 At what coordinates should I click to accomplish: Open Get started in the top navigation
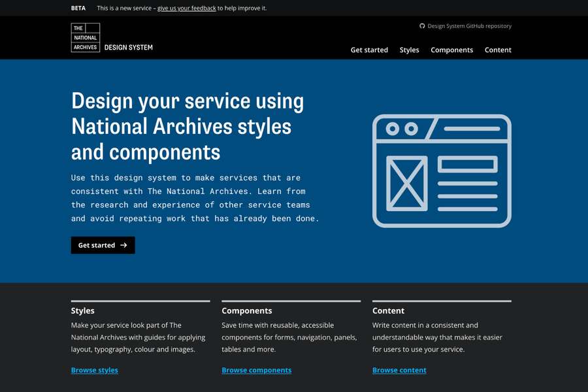point(369,50)
